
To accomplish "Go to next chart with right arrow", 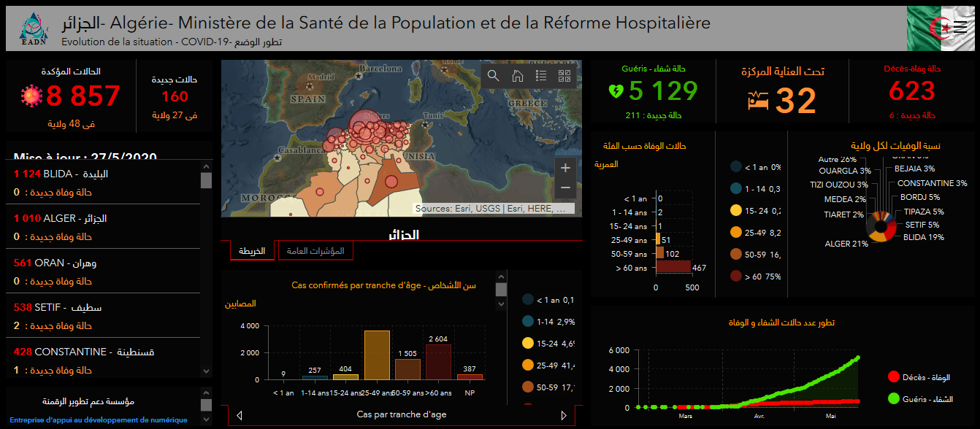I will point(563,415).
